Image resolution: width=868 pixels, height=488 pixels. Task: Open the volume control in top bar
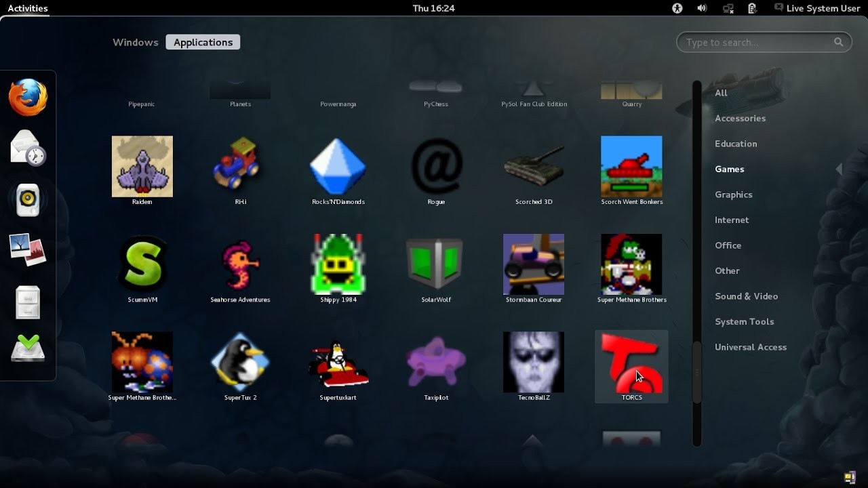(x=702, y=8)
